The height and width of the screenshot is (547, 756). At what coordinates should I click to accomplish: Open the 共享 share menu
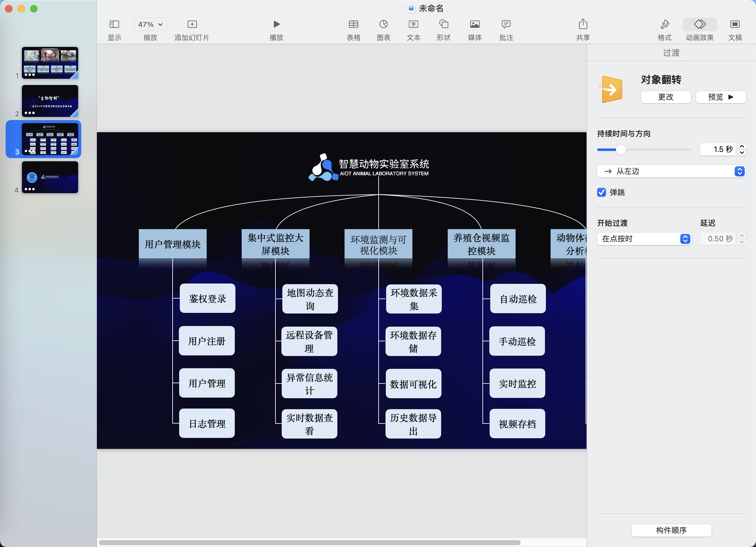coord(583,24)
